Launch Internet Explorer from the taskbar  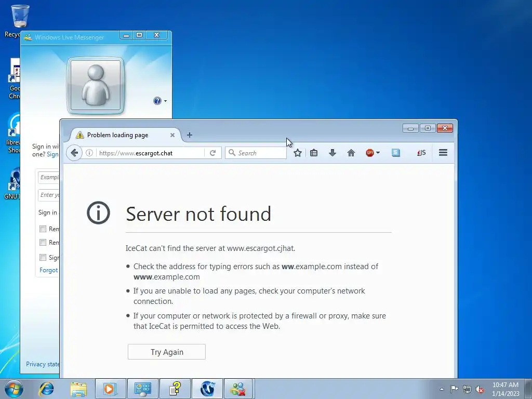click(46, 389)
